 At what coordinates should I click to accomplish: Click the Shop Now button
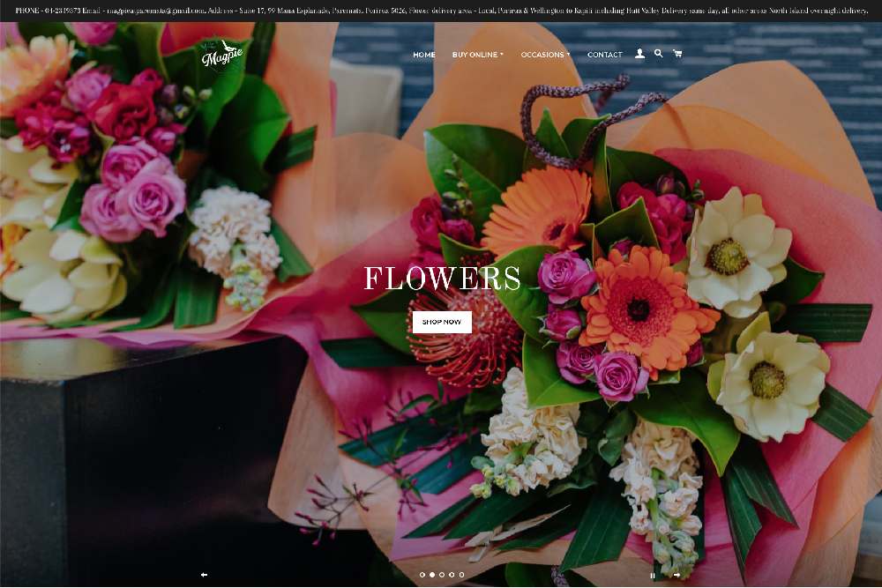[442, 322]
